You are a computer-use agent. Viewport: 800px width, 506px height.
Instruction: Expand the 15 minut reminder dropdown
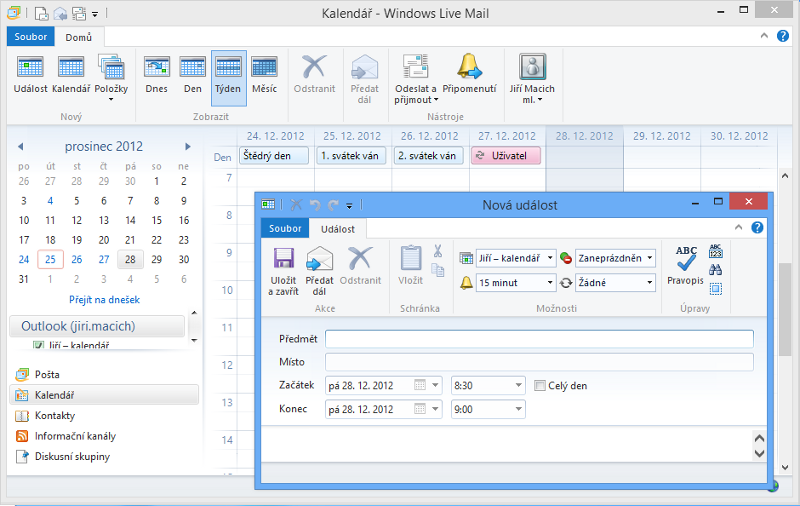click(x=549, y=283)
